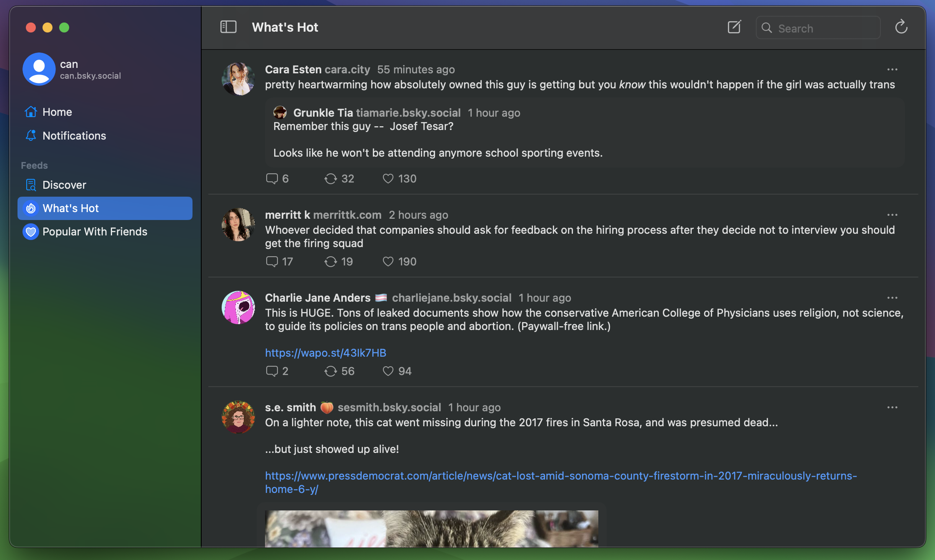
Task: Repost merritt k's post
Action: [x=330, y=262]
